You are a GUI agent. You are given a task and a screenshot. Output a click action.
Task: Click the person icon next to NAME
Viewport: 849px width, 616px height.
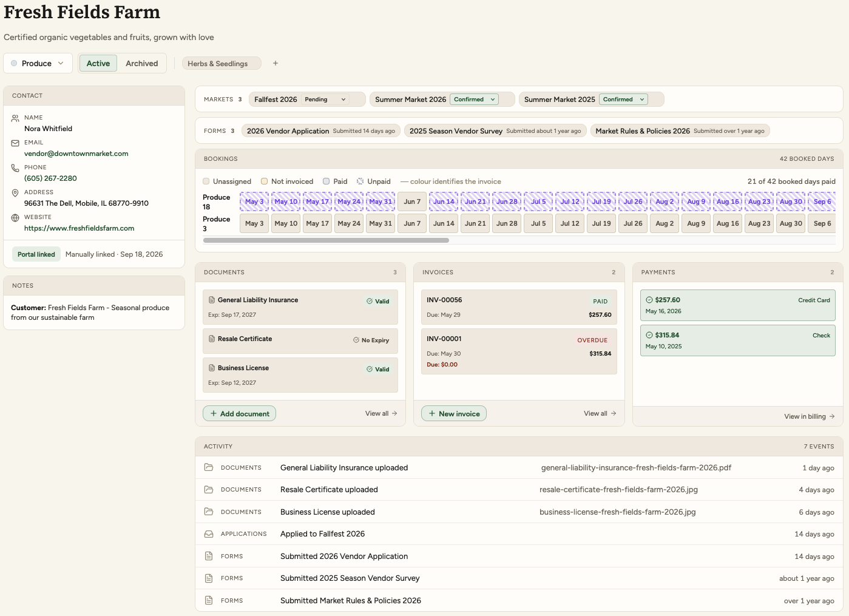[x=15, y=118]
